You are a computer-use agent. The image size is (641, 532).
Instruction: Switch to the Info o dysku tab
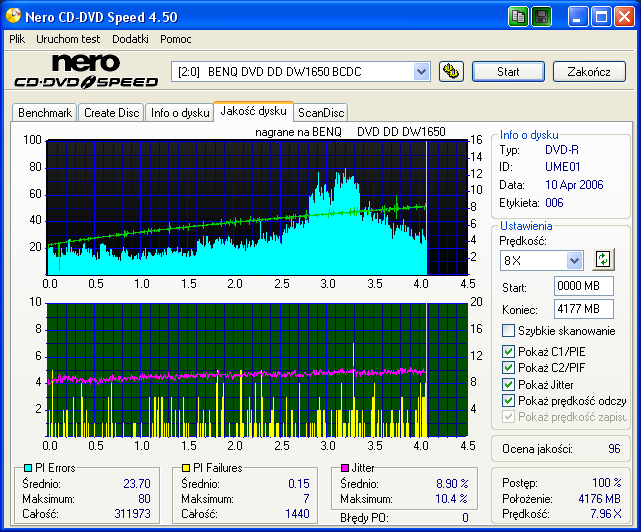coord(180,113)
